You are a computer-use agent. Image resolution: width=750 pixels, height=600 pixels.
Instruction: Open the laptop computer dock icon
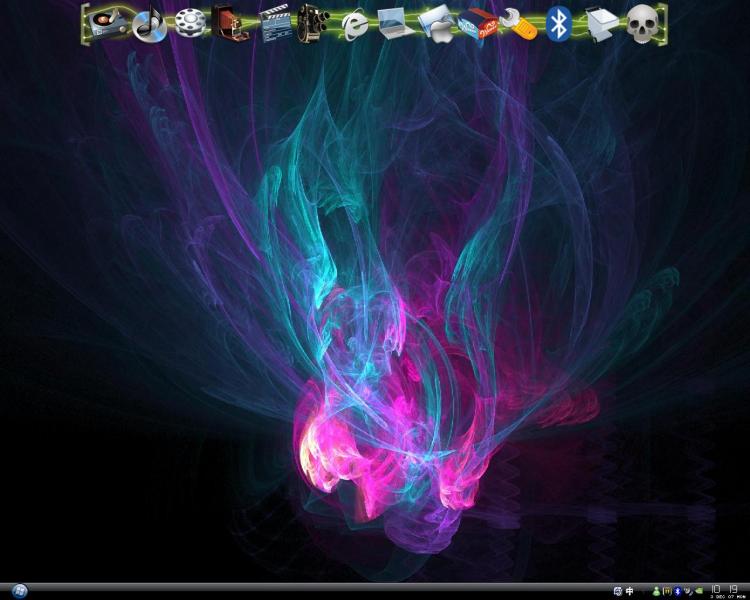click(x=396, y=23)
